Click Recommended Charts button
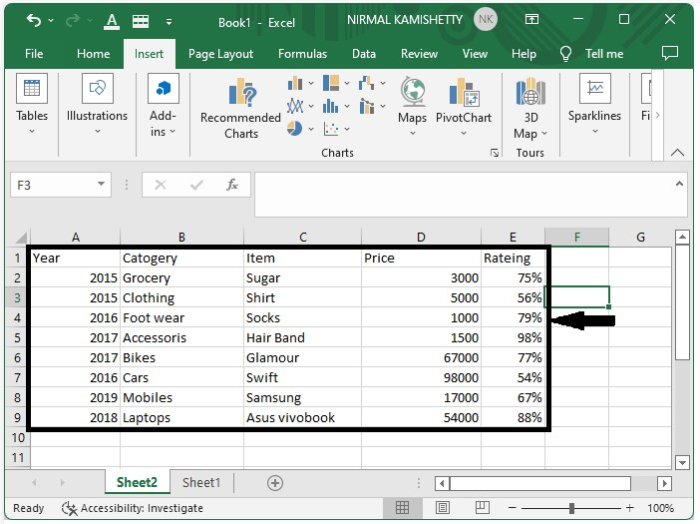Screen dimensions: 700x524 pyautogui.click(x=241, y=108)
